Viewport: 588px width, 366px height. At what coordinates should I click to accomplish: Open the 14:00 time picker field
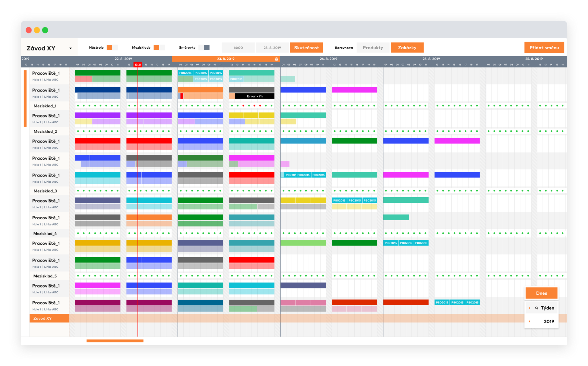pyautogui.click(x=238, y=48)
